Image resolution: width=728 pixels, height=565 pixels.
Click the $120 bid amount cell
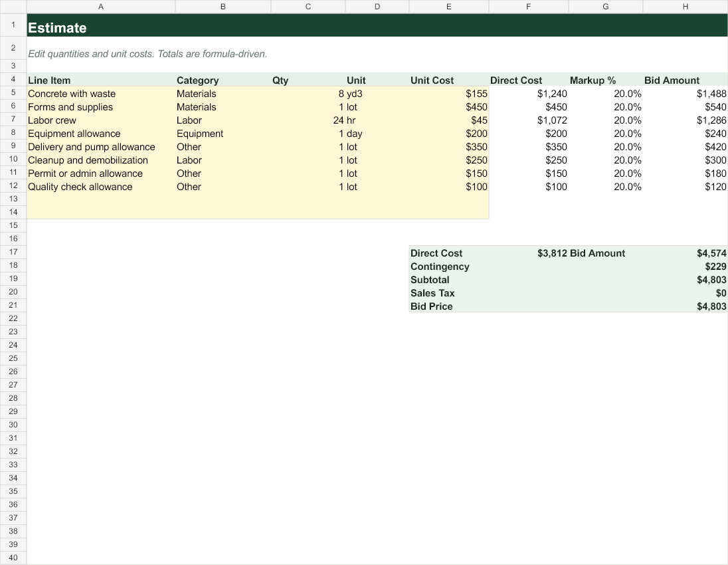pyautogui.click(x=685, y=186)
